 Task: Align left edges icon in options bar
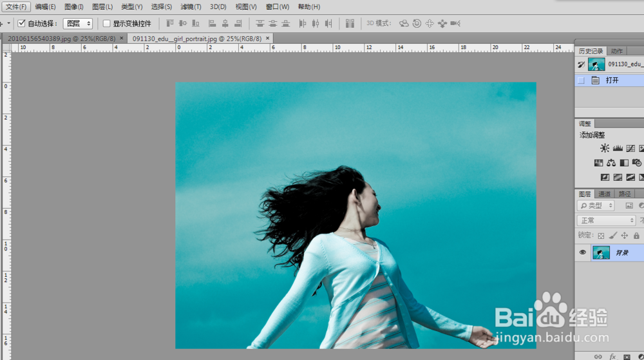pyautogui.click(x=212, y=23)
